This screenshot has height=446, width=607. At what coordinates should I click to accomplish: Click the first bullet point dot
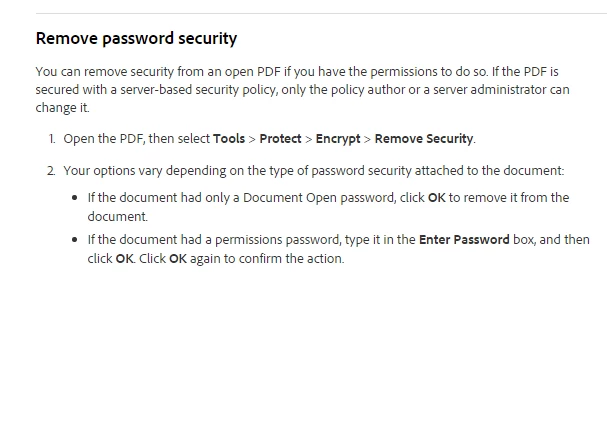tap(75, 198)
